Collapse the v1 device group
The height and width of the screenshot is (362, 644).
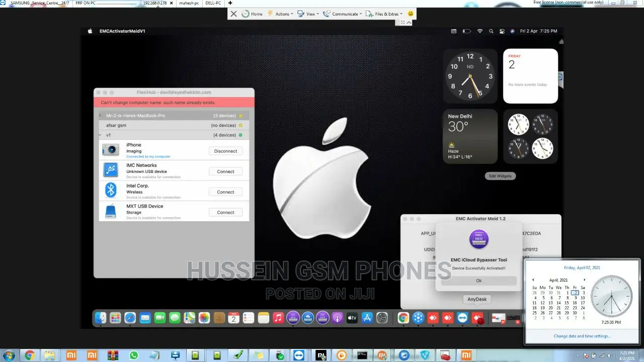tap(100, 135)
